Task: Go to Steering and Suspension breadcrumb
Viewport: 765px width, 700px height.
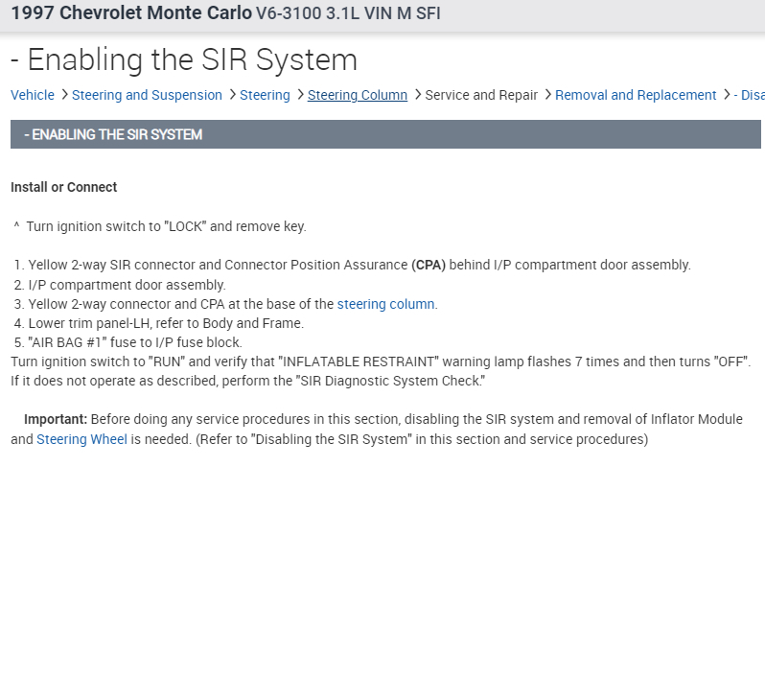Action: 147,95
